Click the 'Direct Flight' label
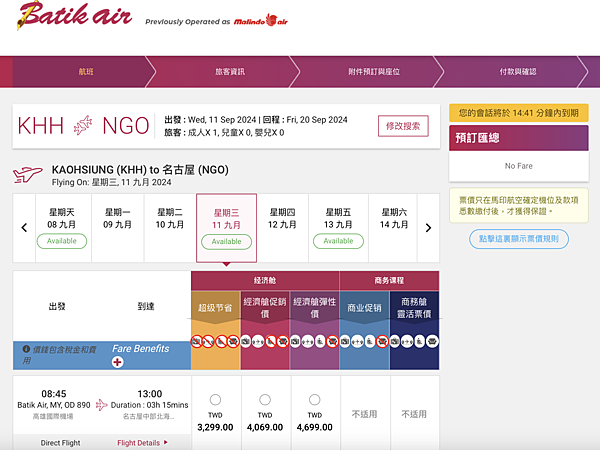 60,443
